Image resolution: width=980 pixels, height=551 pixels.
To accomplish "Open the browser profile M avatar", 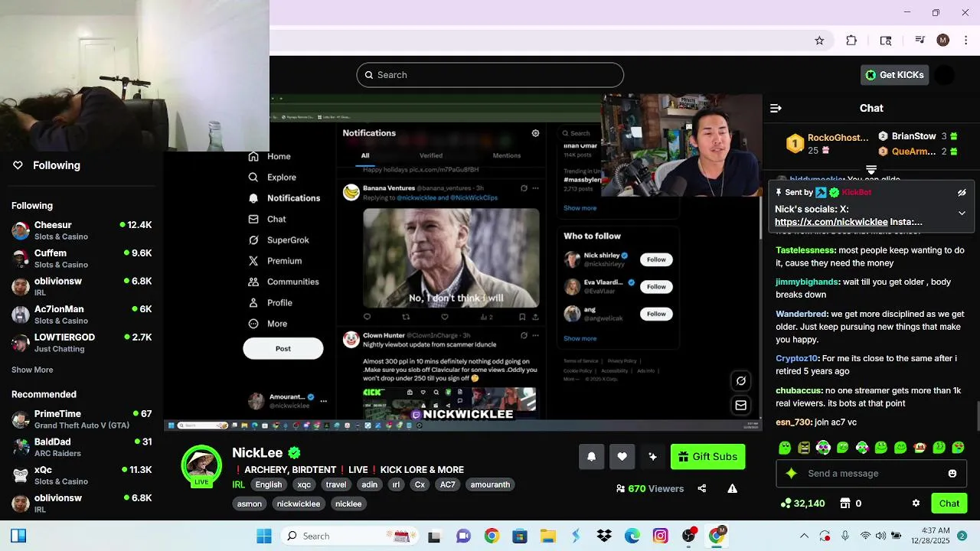I will (943, 41).
